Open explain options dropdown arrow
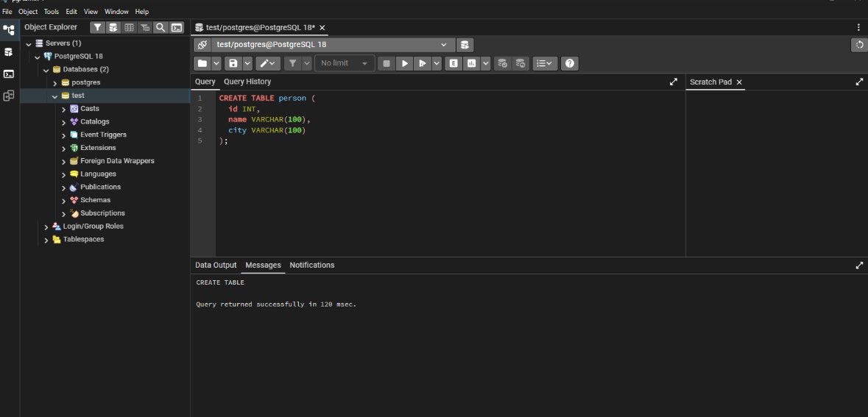868x417 pixels. 485,63
